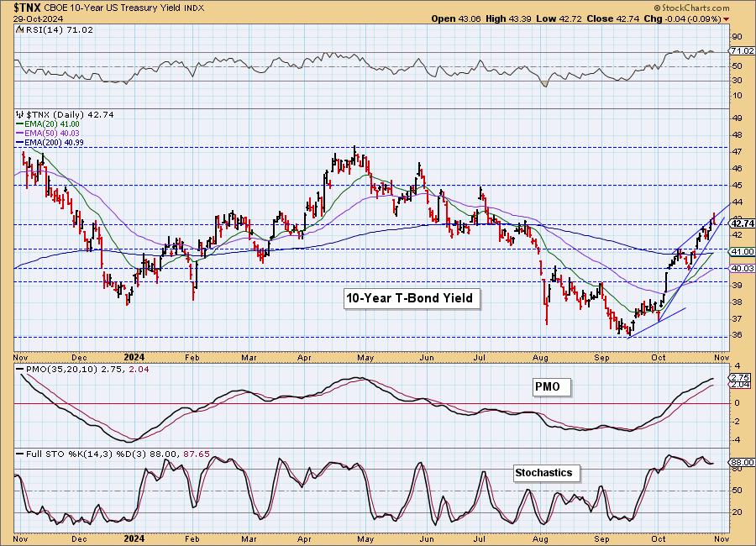Select the Chg -0.04 (-0.09%) value

tap(683, 18)
